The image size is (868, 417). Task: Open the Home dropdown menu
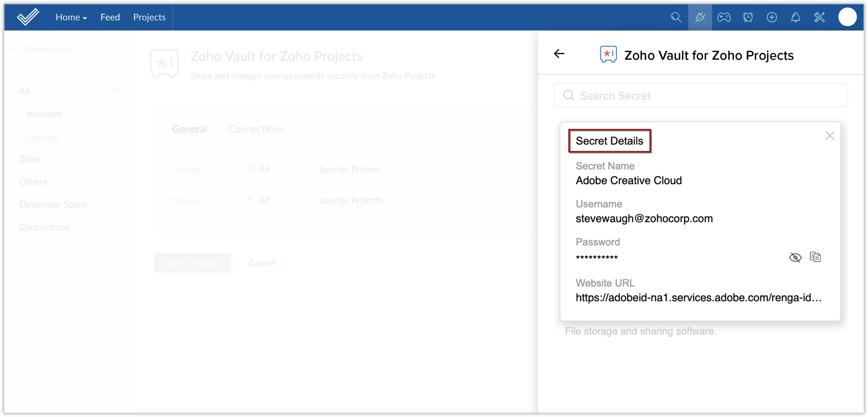(71, 17)
